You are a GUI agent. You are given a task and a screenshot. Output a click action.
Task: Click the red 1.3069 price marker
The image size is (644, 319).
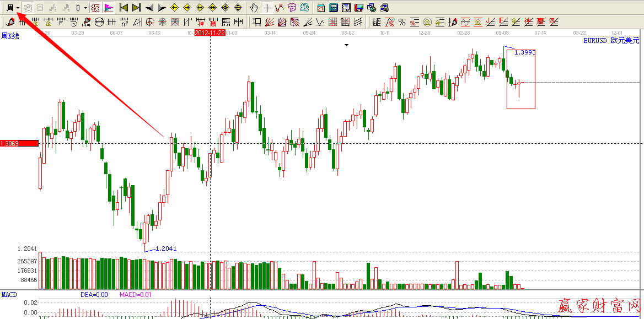tap(19, 143)
